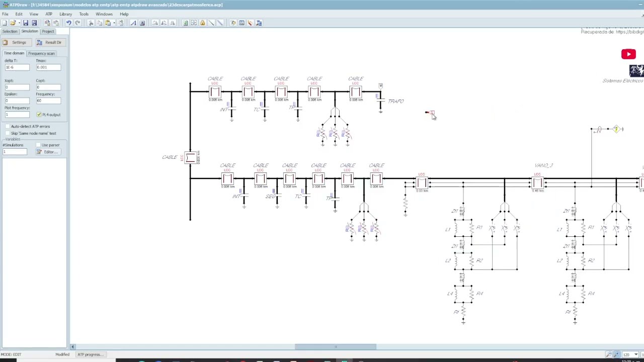
Task: Select the vertical CABLE LCC block on left bus
Action: (x=190, y=157)
